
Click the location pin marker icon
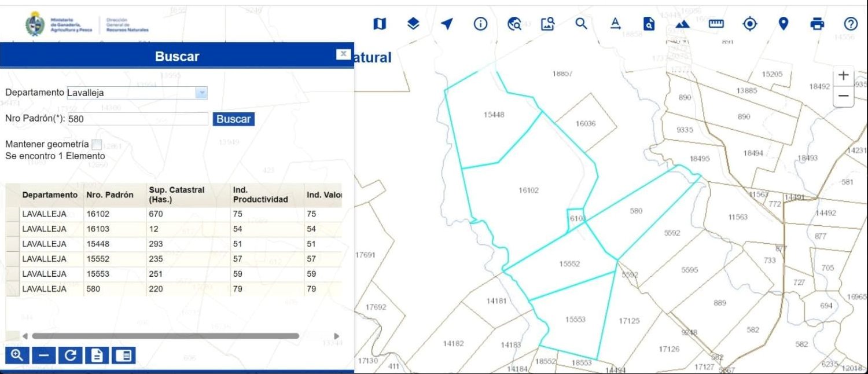pos(784,24)
